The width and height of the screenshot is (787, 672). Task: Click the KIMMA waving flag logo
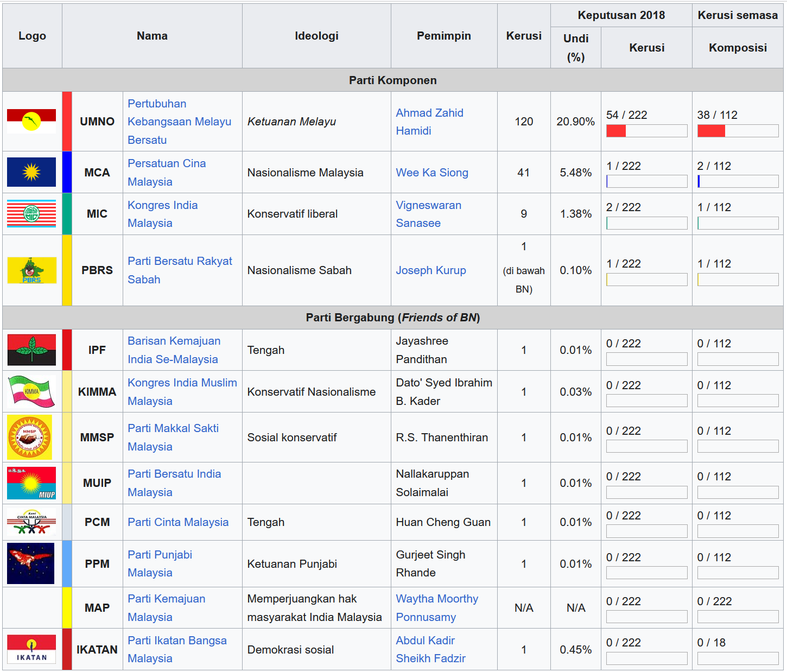tap(31, 391)
